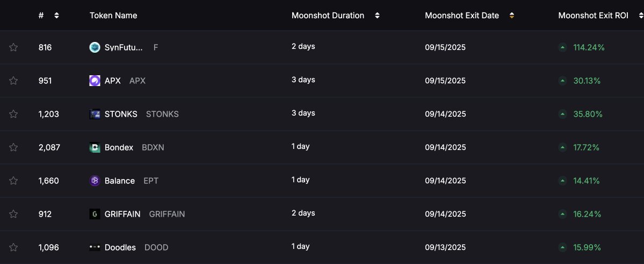Image resolution: width=644 pixels, height=264 pixels.
Task: Click the 17.72% ROI value
Action: click(586, 147)
